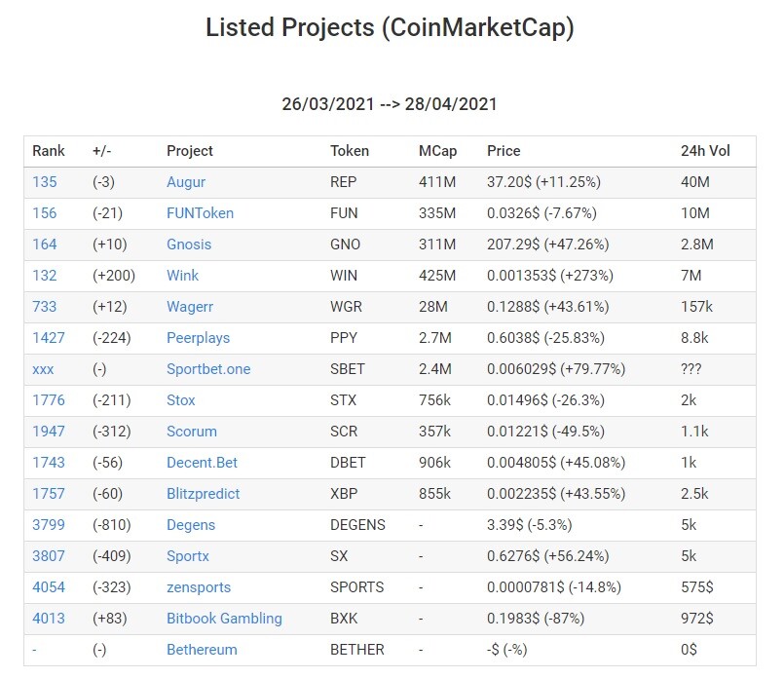Click the xxx rank link for Sportbet.one

click(x=43, y=369)
